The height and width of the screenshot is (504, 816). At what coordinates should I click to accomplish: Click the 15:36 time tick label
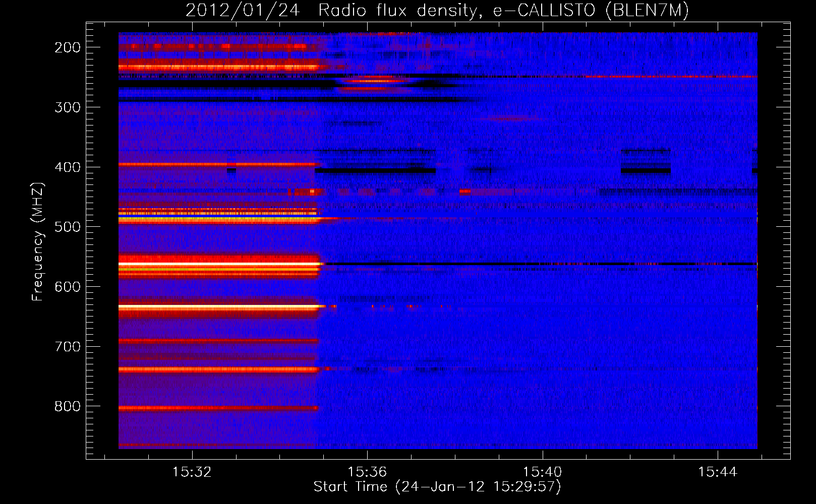click(x=367, y=472)
